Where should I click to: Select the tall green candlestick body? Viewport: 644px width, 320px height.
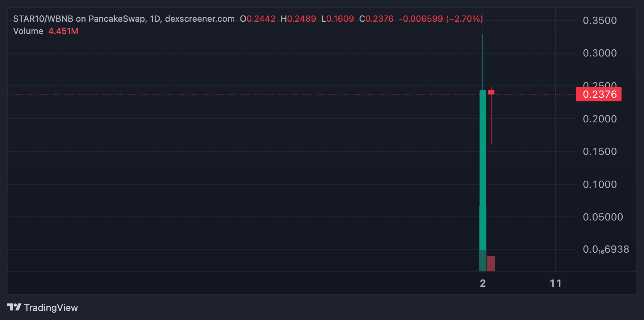pos(483,170)
